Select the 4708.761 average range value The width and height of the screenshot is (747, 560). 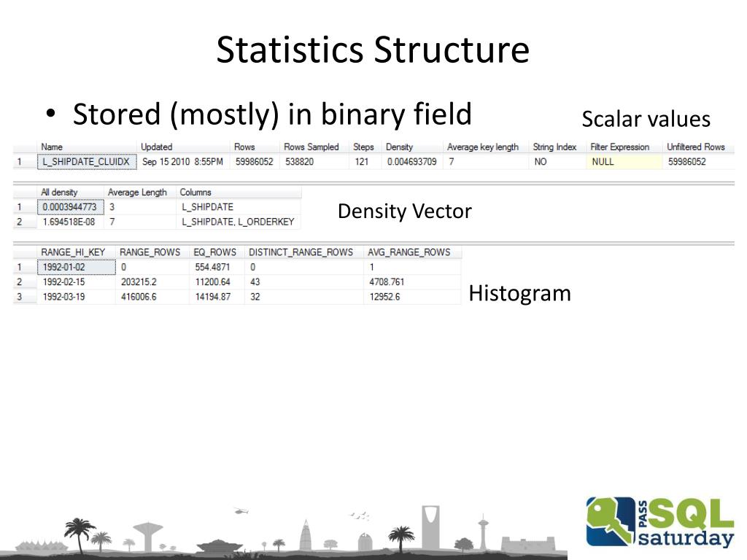[x=387, y=281]
